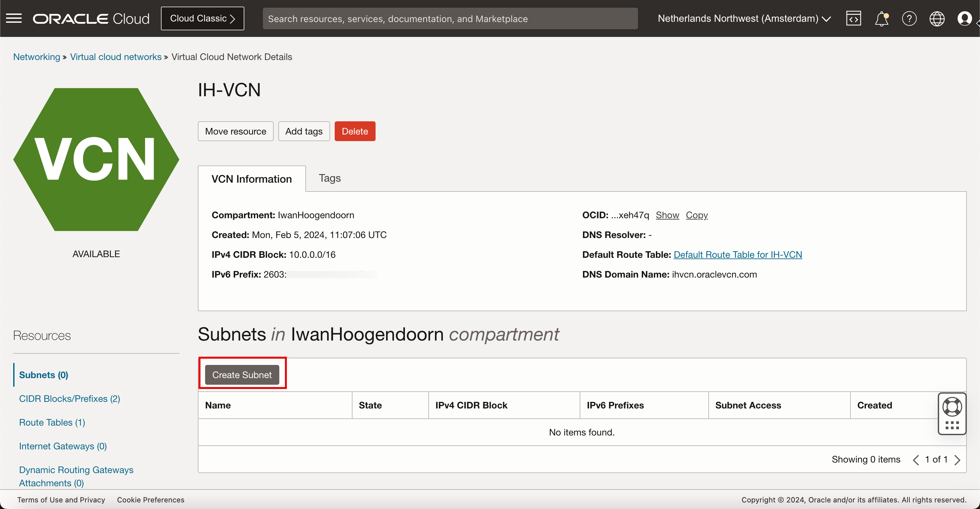980x509 pixels.
Task: Open the Help question mark icon
Action: [909, 18]
